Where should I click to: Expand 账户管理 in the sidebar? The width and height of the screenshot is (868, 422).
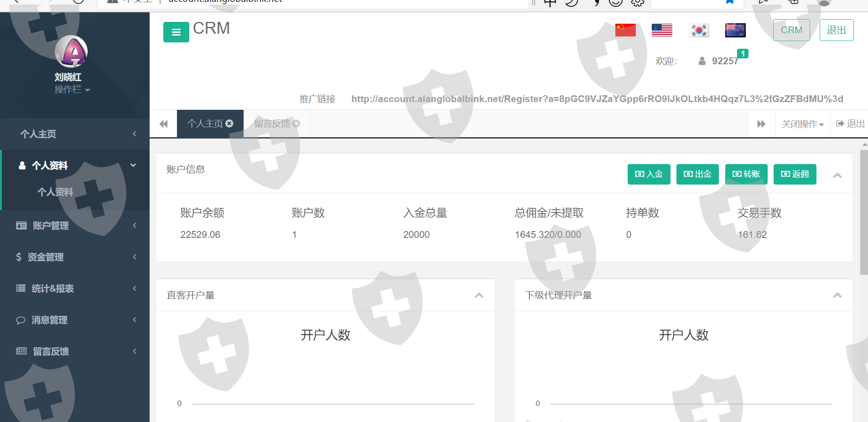75,226
